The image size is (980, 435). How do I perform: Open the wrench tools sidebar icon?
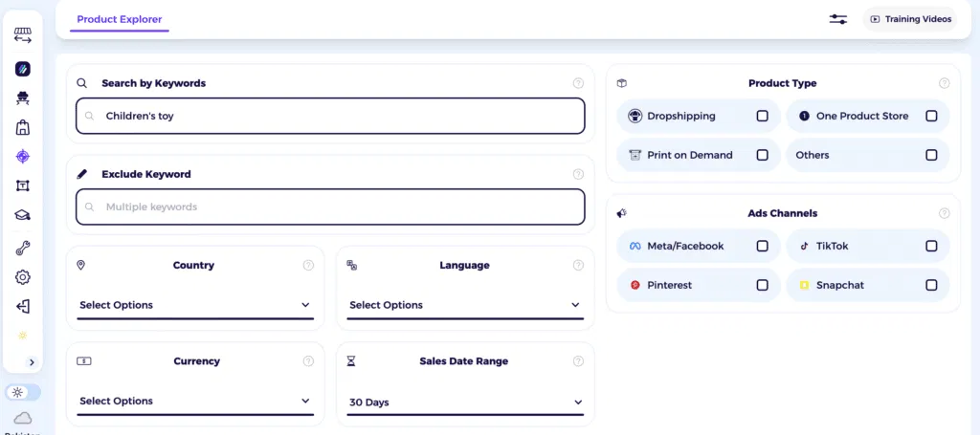tap(23, 248)
